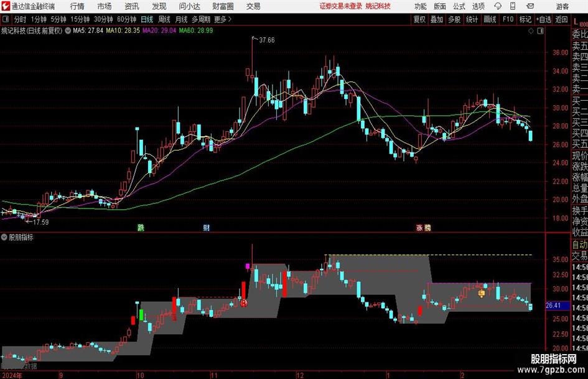Screen dimensions: 588x379
Task: Open the 公式 menu
Action: point(459,6)
